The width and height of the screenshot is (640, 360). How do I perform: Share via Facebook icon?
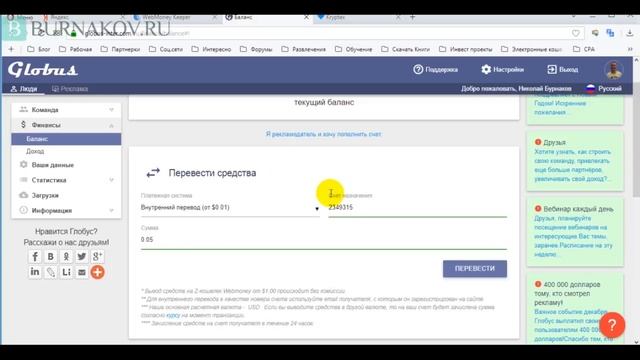click(35, 256)
